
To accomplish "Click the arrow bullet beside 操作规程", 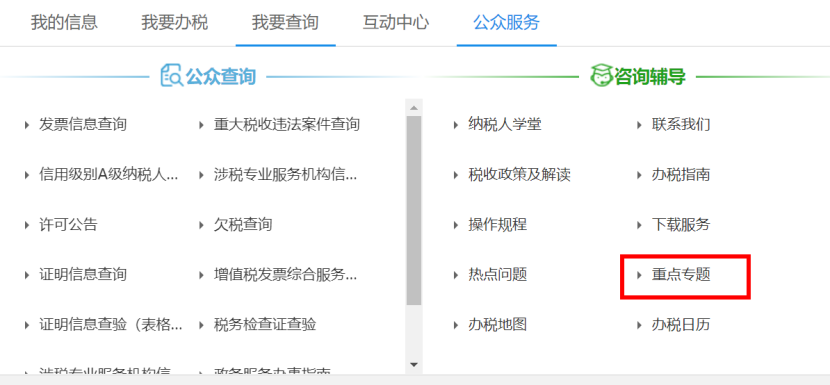I will point(456,225).
